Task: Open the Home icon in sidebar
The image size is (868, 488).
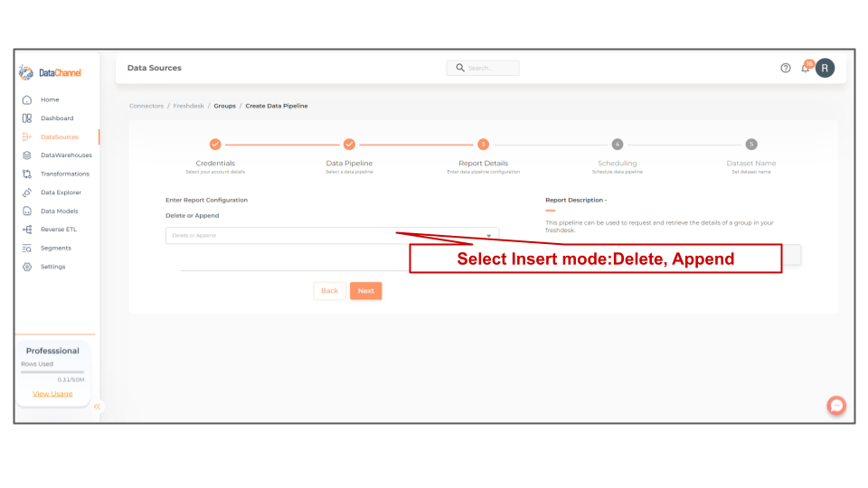Action: [x=26, y=99]
